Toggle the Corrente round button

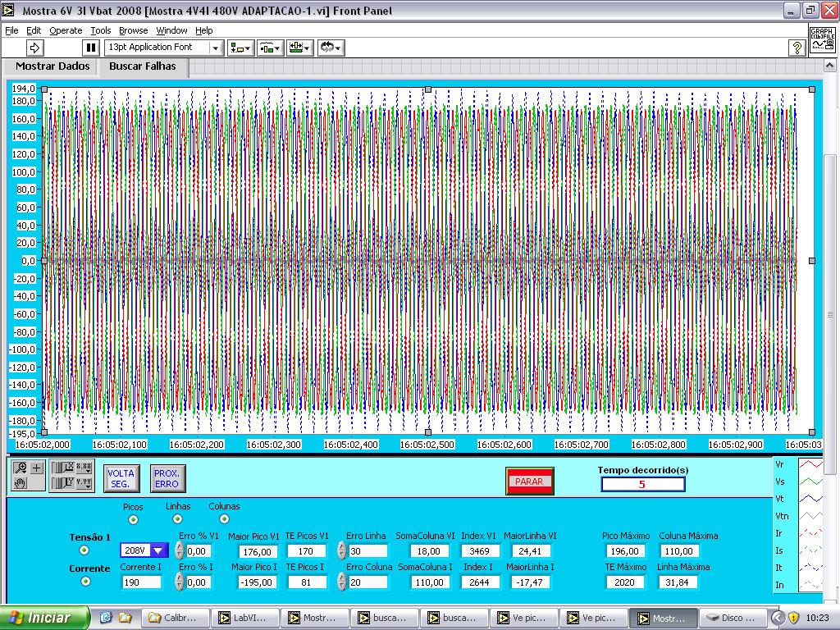pyautogui.click(x=85, y=582)
